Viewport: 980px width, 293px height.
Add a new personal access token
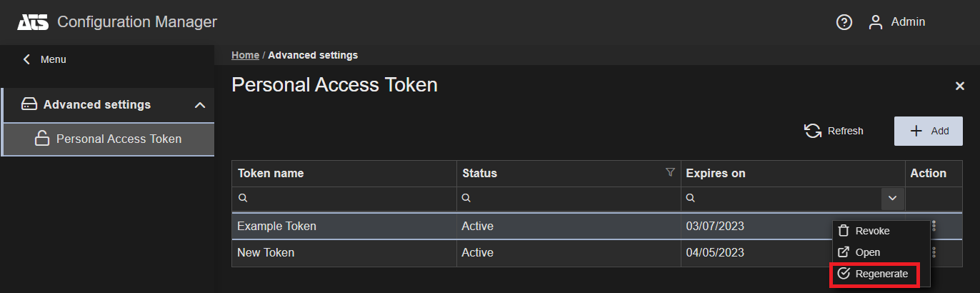(x=928, y=131)
